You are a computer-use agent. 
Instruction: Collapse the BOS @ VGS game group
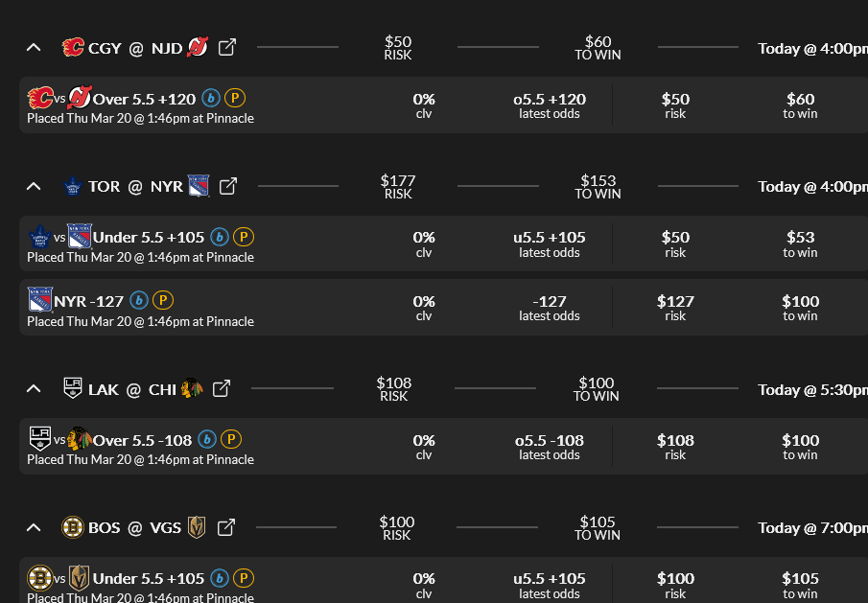[34, 527]
